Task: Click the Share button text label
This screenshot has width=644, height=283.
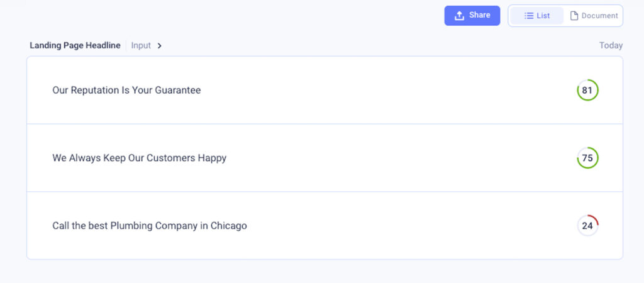Action: pos(480,15)
